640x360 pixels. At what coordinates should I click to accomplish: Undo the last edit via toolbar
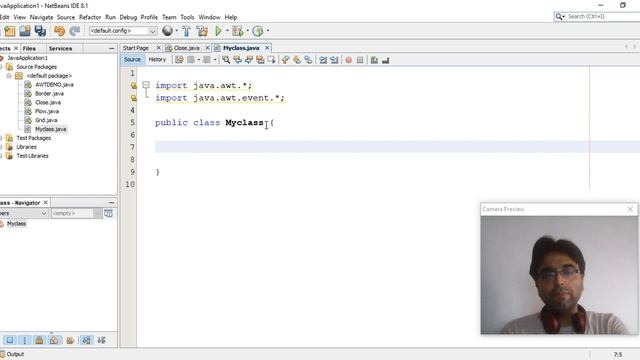(x=60, y=31)
